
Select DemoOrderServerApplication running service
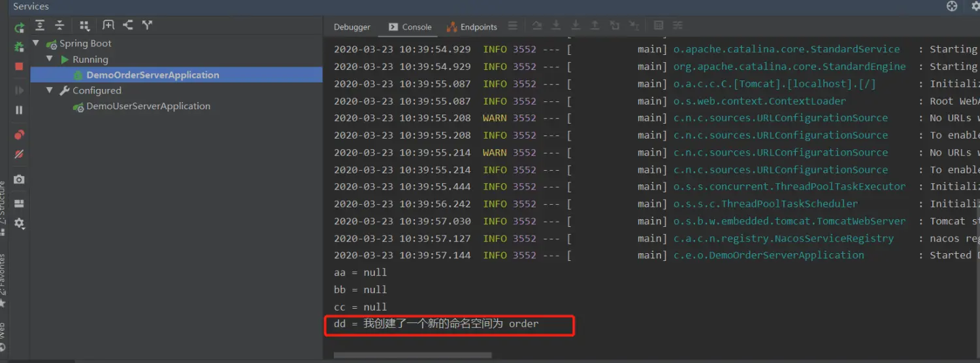(152, 75)
